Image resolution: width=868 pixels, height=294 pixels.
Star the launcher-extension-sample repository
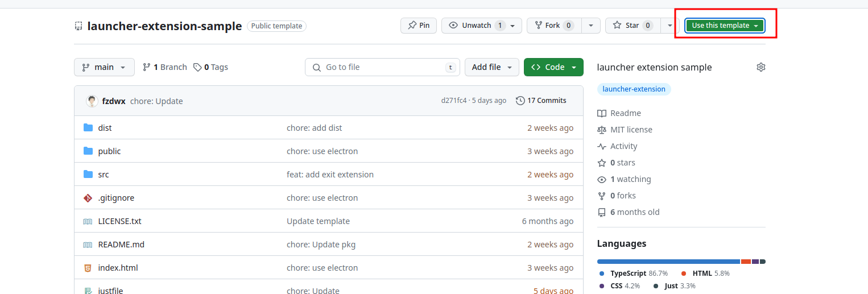[633, 26]
